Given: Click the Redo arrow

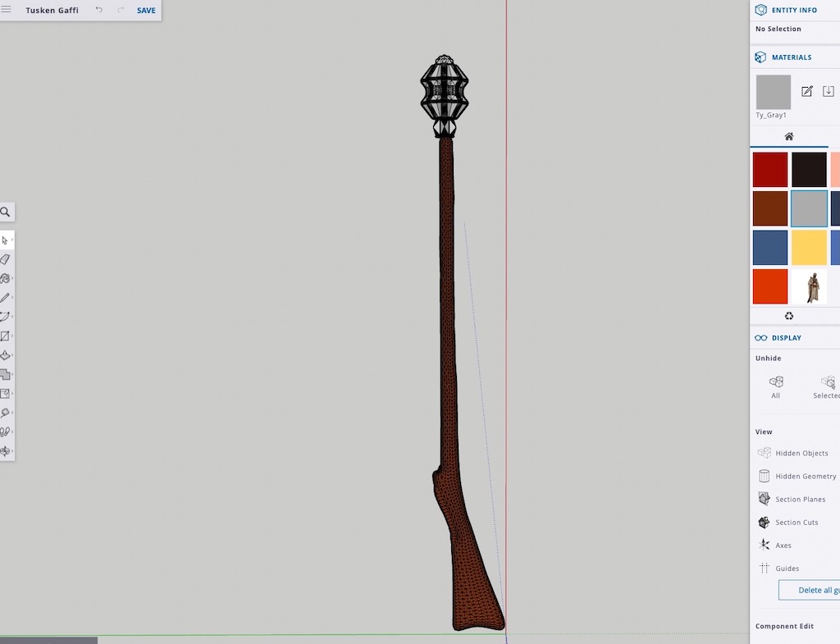Looking at the screenshot, I should 121,10.
